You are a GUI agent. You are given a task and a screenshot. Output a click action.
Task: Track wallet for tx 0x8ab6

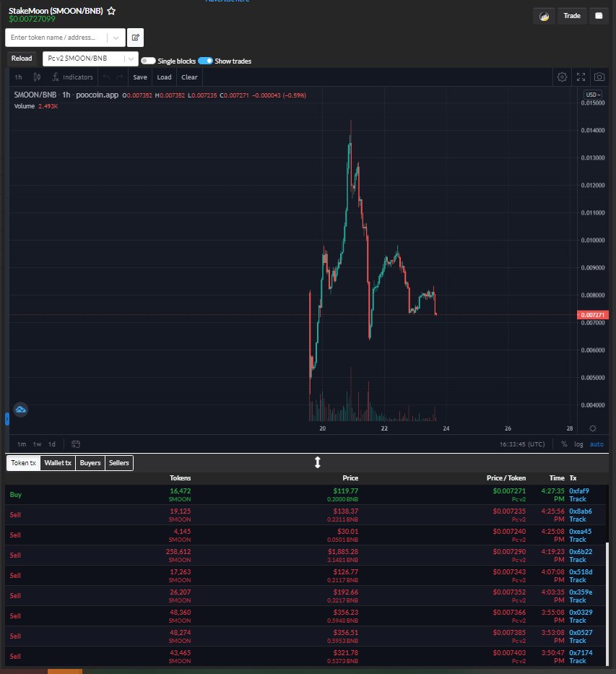(577, 519)
